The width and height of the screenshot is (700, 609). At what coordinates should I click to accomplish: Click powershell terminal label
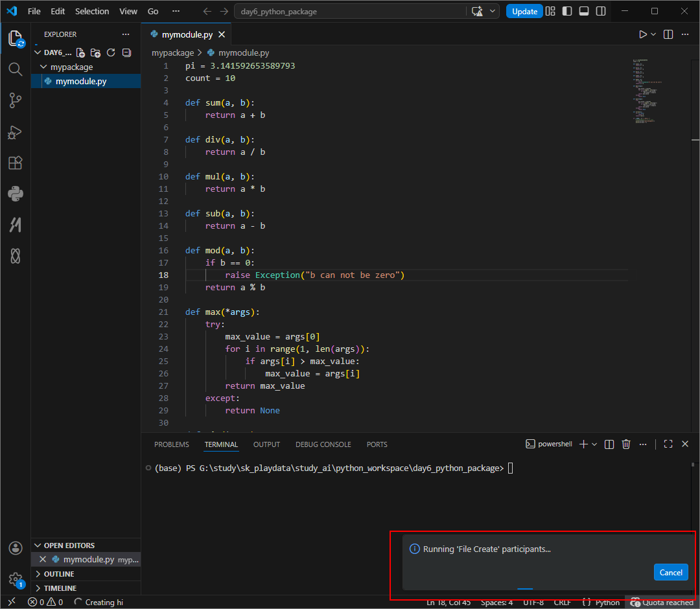tap(549, 444)
